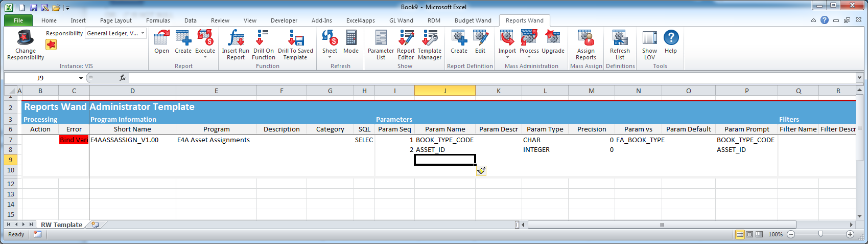The width and height of the screenshot is (868, 244).
Task: Open a report with the Open icon
Action: point(161,38)
